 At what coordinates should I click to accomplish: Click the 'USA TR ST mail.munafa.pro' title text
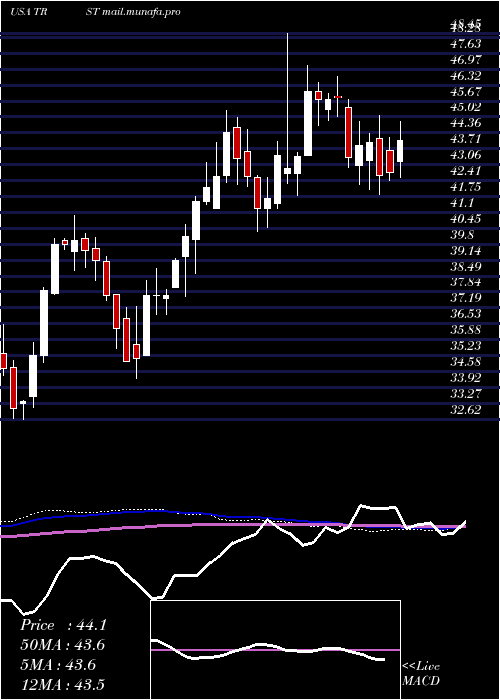click(x=95, y=12)
